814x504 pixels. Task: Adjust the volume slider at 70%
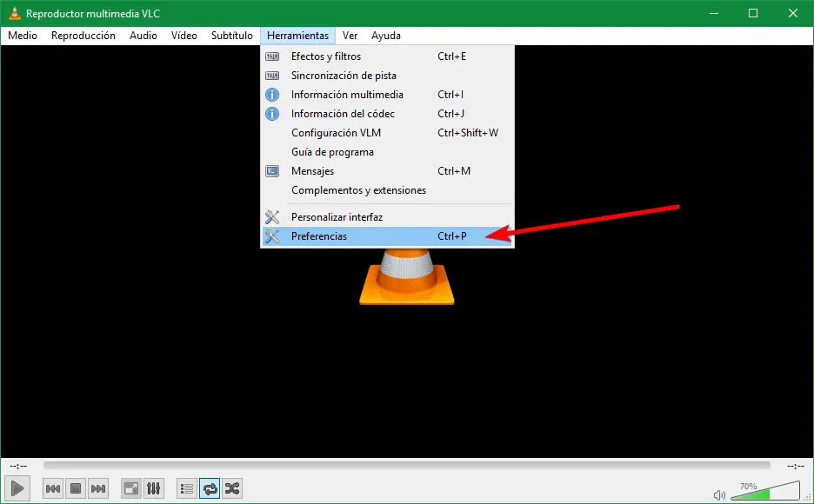point(764,491)
